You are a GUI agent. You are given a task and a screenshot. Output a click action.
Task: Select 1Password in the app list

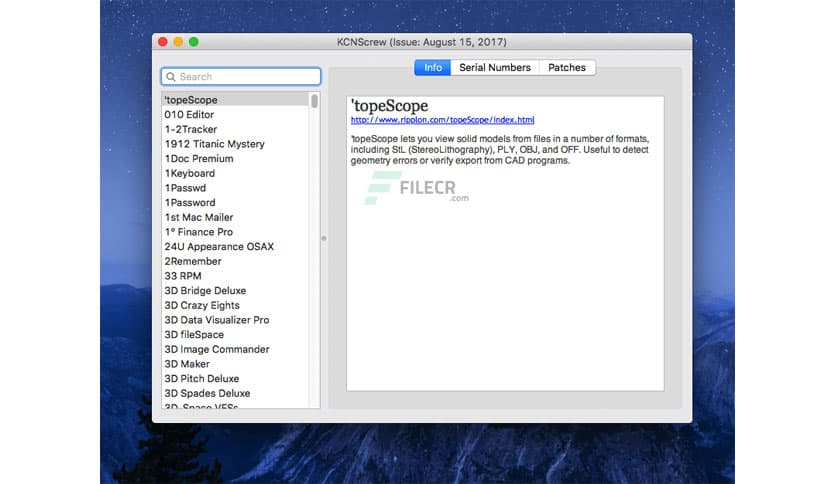(x=189, y=203)
